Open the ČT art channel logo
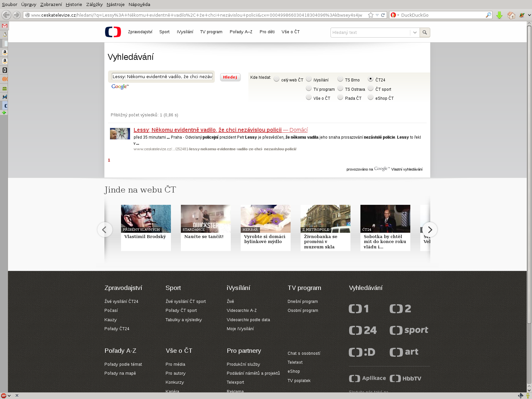 point(404,352)
